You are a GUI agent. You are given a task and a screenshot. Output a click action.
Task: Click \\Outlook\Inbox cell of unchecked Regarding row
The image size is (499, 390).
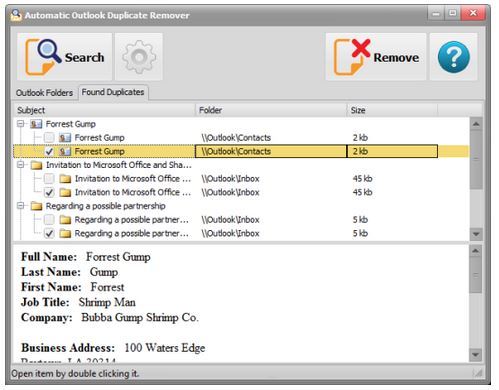[230, 220]
